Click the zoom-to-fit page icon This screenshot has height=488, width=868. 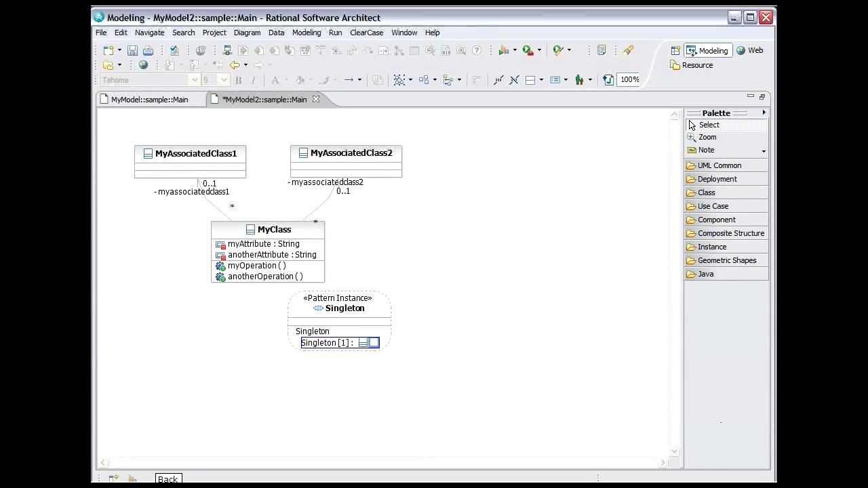tap(608, 80)
